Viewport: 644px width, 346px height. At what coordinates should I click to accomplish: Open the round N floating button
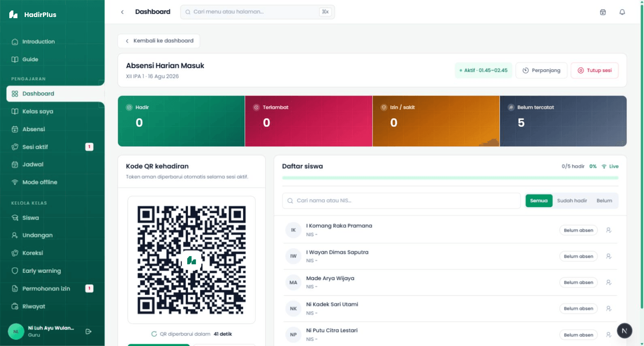[624, 331]
